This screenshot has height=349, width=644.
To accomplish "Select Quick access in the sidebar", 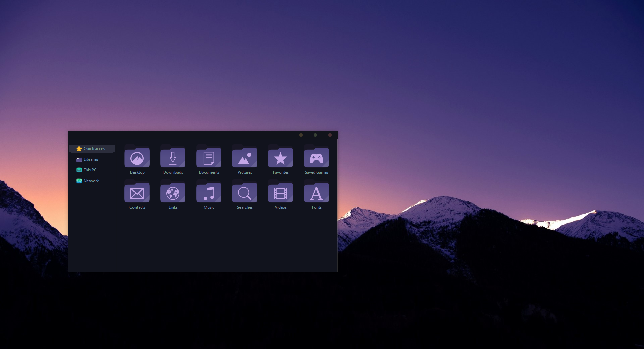I will (x=95, y=149).
